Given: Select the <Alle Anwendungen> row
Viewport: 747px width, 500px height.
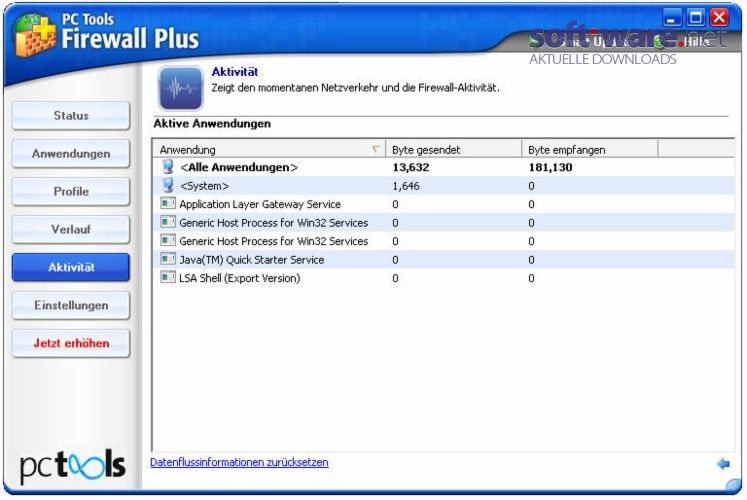Looking at the screenshot, I should (443, 167).
